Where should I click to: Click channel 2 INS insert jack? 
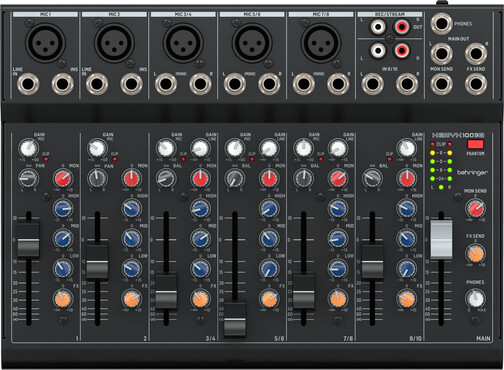click(x=131, y=84)
